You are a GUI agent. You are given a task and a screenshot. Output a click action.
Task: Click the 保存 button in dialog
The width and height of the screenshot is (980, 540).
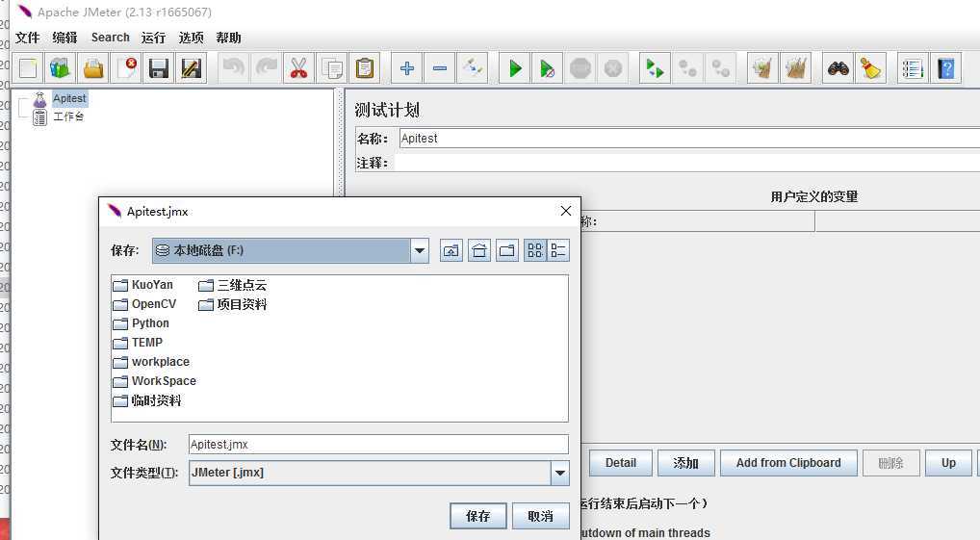coord(478,516)
